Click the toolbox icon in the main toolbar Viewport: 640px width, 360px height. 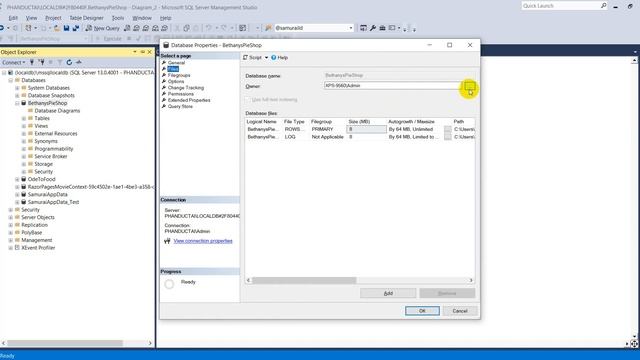(382, 28)
